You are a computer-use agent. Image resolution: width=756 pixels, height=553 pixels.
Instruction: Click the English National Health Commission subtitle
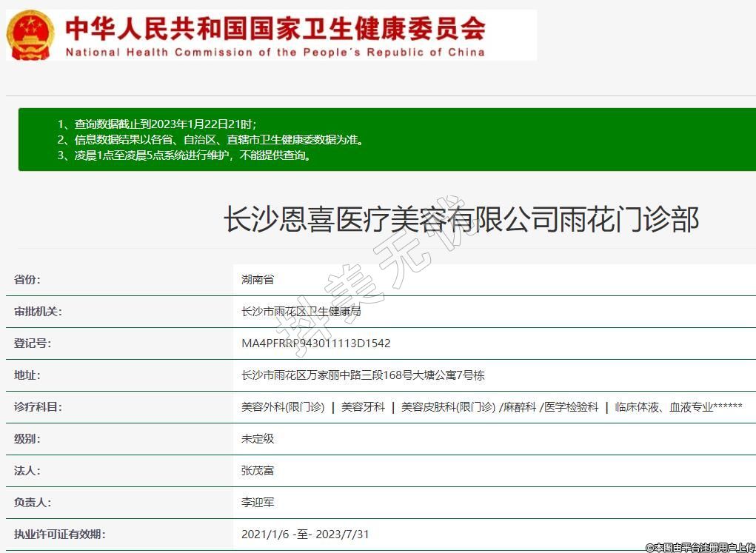275,52
